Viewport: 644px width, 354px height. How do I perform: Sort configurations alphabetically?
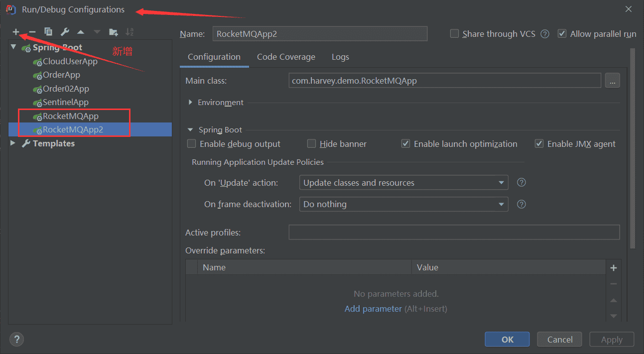point(129,32)
